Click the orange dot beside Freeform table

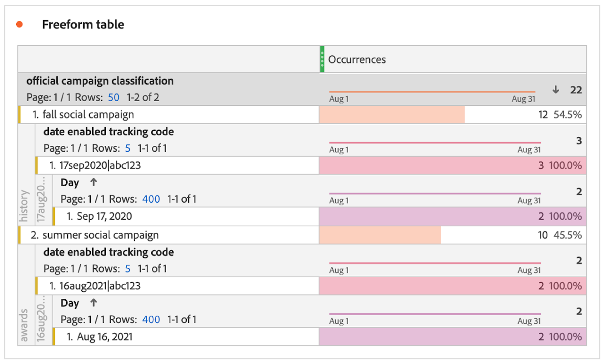[x=19, y=24]
